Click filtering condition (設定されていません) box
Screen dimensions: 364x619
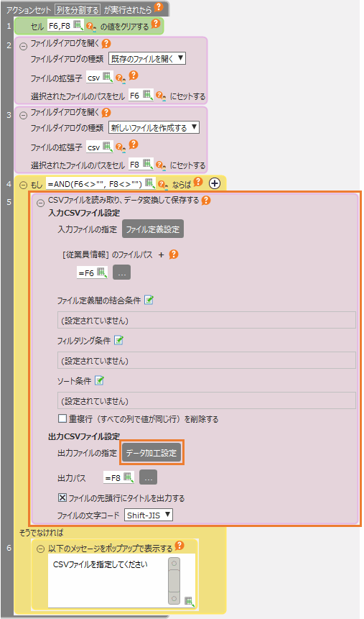click(207, 360)
